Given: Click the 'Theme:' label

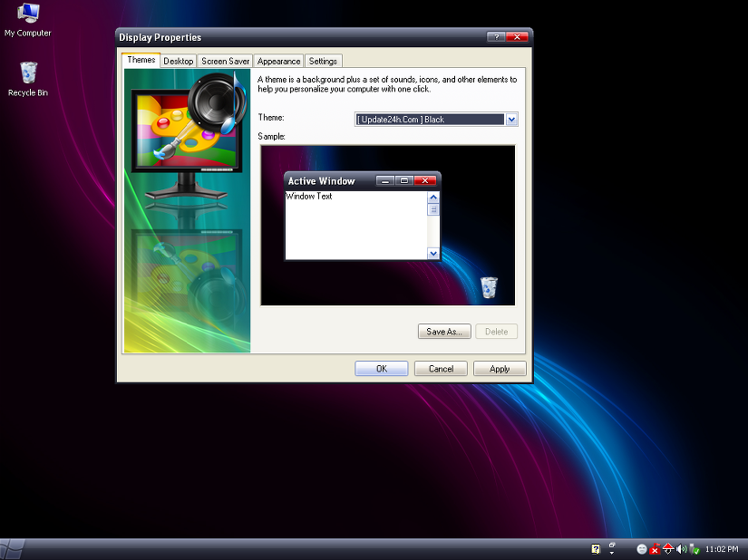Looking at the screenshot, I should coord(271,117).
